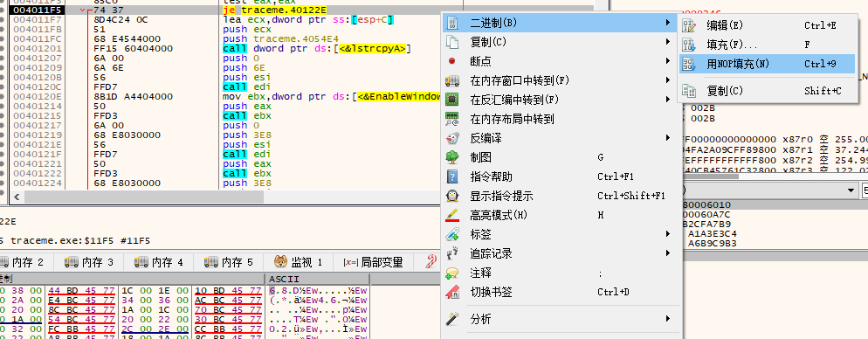Toggle breakpoint bullet at address 00401201

click(4, 49)
